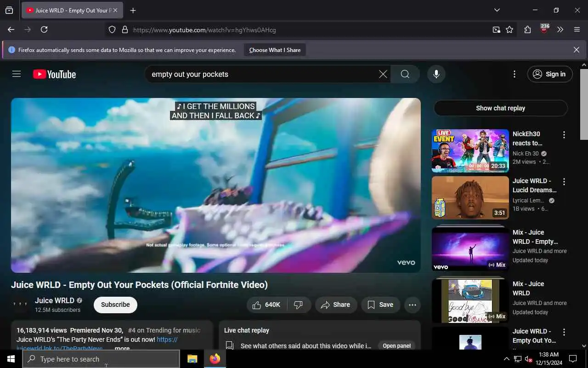Select the Juice WRLD browser tab
Viewport: 588px width, 368px height.
click(72, 10)
